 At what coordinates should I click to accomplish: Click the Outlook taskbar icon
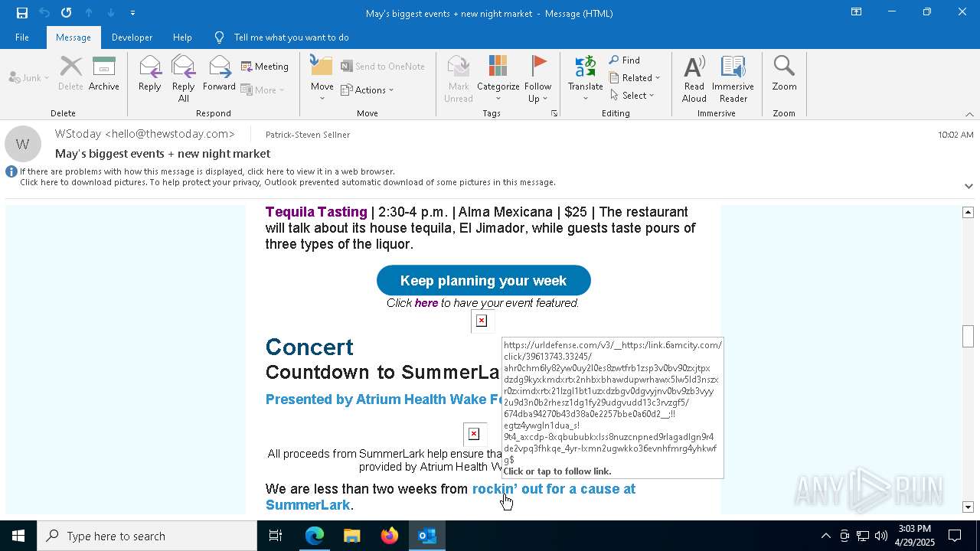tap(426, 536)
